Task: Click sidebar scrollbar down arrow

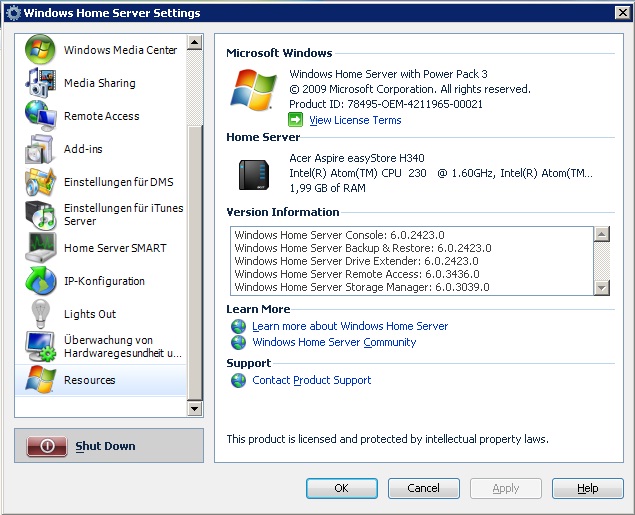Action: click(x=195, y=409)
